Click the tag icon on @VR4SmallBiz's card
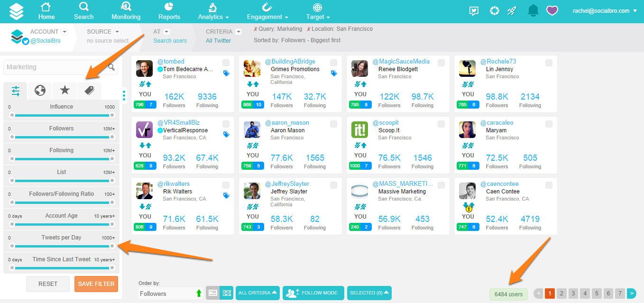 (x=226, y=134)
